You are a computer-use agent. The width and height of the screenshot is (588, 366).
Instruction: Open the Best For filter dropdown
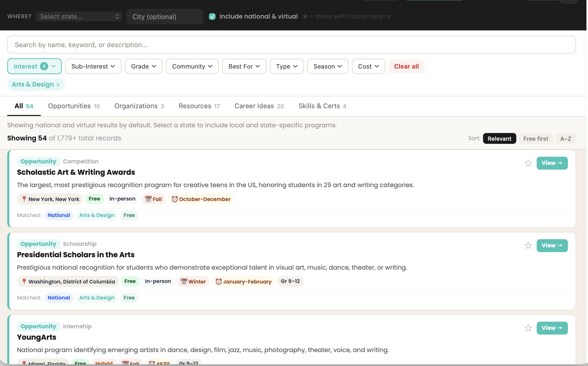coord(244,66)
